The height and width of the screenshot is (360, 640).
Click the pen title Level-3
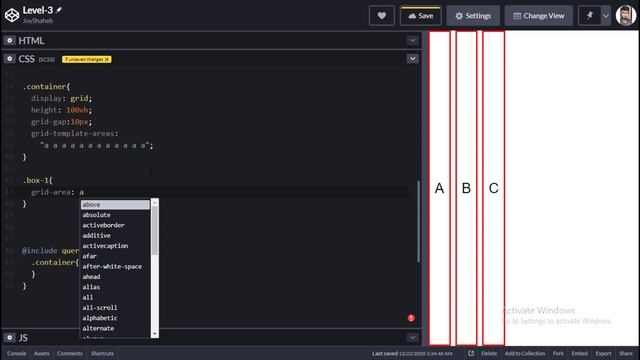pos(38,10)
